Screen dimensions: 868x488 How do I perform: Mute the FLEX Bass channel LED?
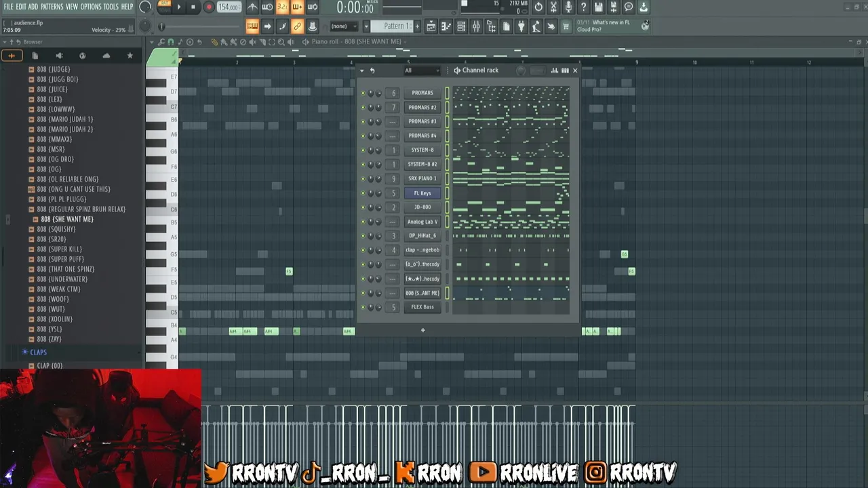coord(363,307)
